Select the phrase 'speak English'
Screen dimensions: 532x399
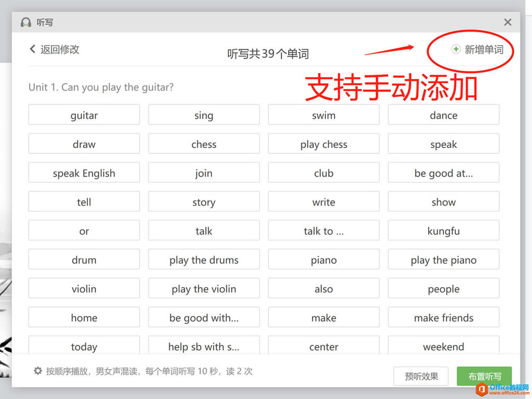pos(84,172)
